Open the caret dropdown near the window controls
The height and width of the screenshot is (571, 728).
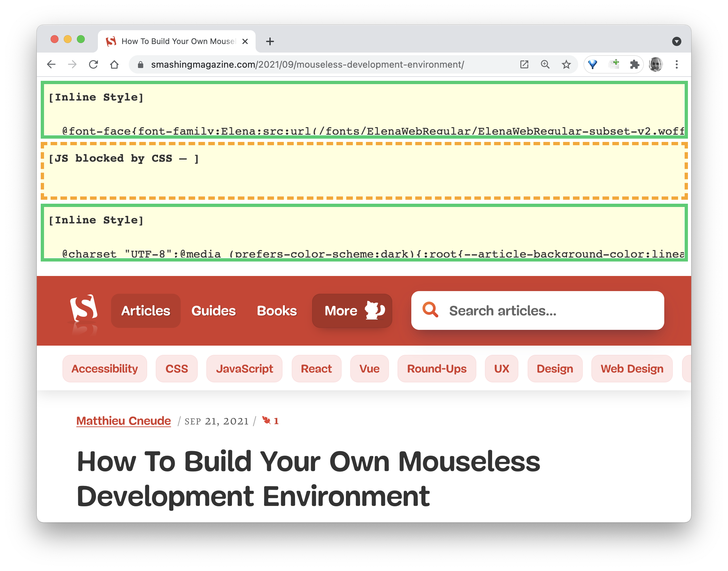pos(677,41)
